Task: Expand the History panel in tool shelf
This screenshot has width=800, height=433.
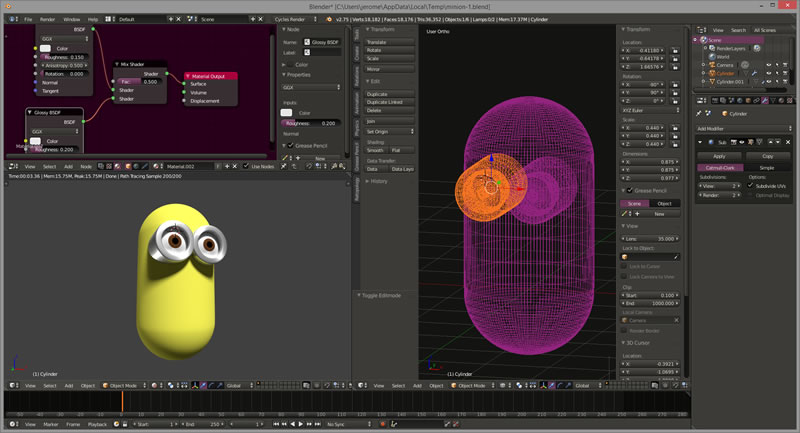Action: point(378,181)
